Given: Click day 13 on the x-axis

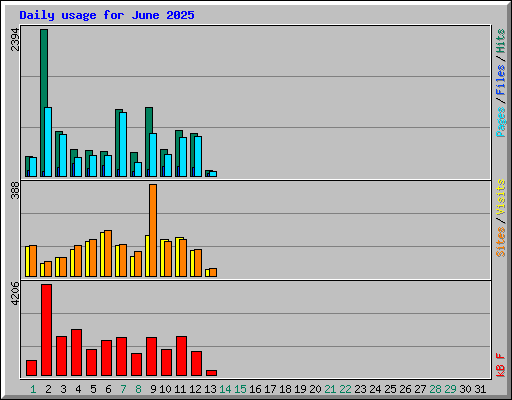Looking at the screenshot, I should click(x=210, y=389).
